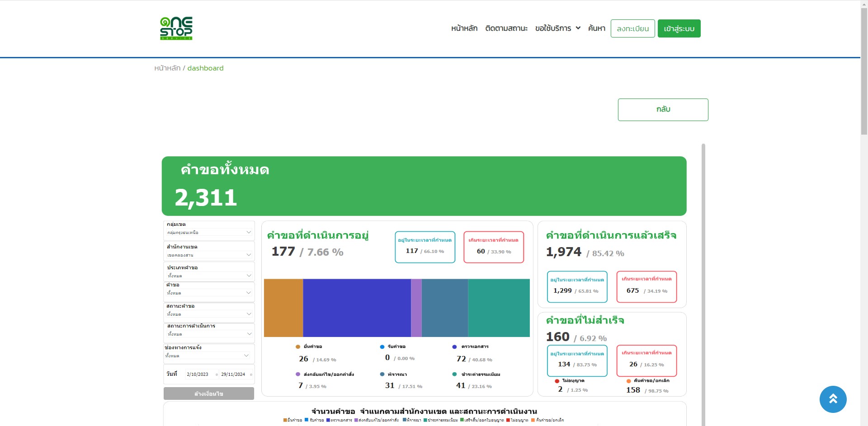The width and height of the screenshot is (868, 426).
Task: Click the in-time box showing 134
Action: pyautogui.click(x=577, y=361)
